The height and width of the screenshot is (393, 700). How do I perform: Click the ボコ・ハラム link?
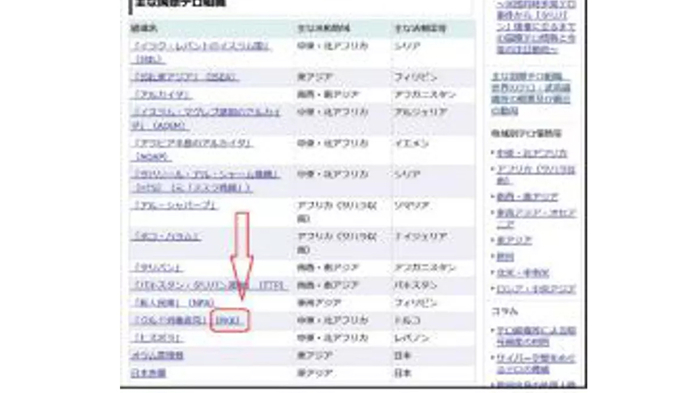tap(166, 236)
